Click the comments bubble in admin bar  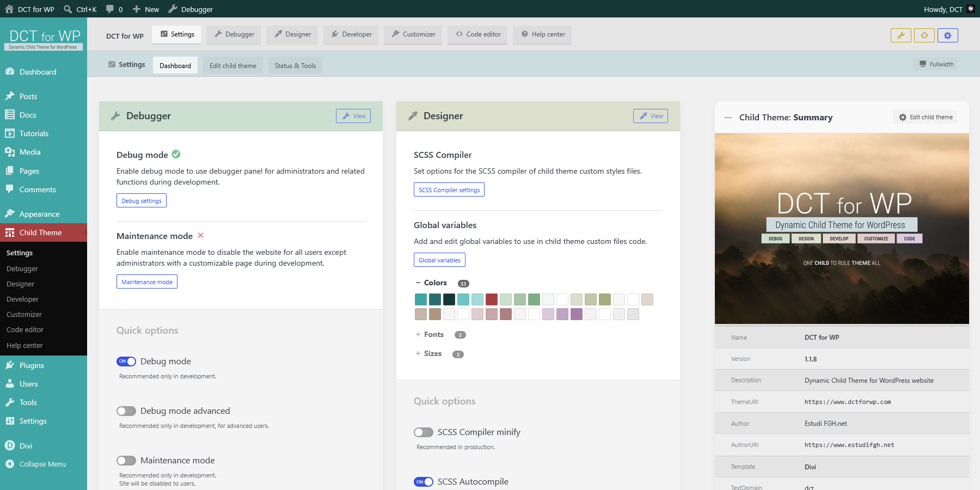coord(114,9)
